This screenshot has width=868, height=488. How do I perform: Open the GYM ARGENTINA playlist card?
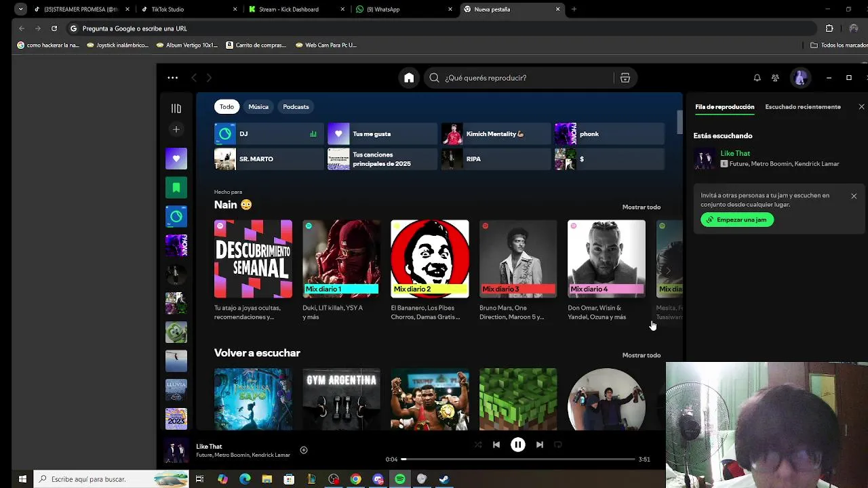click(x=341, y=399)
